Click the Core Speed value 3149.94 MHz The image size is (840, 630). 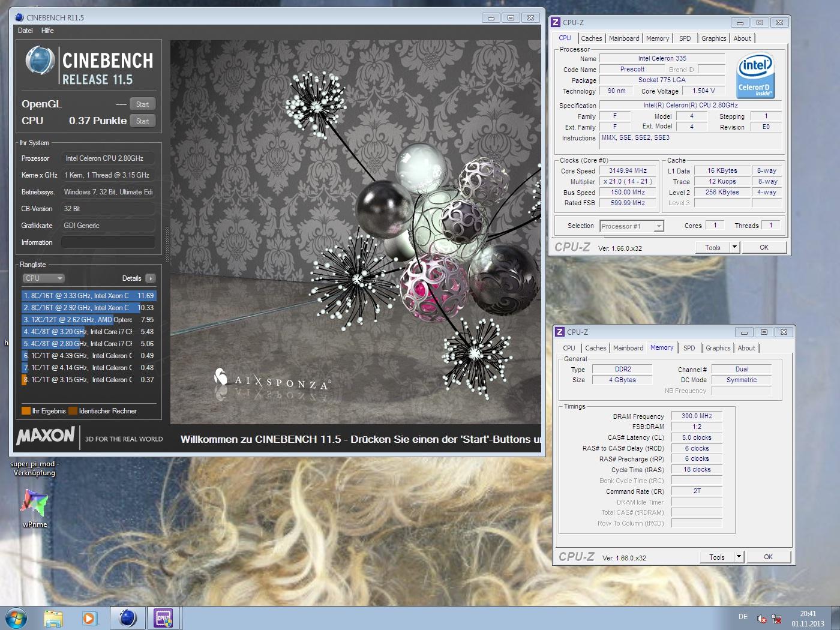click(628, 171)
